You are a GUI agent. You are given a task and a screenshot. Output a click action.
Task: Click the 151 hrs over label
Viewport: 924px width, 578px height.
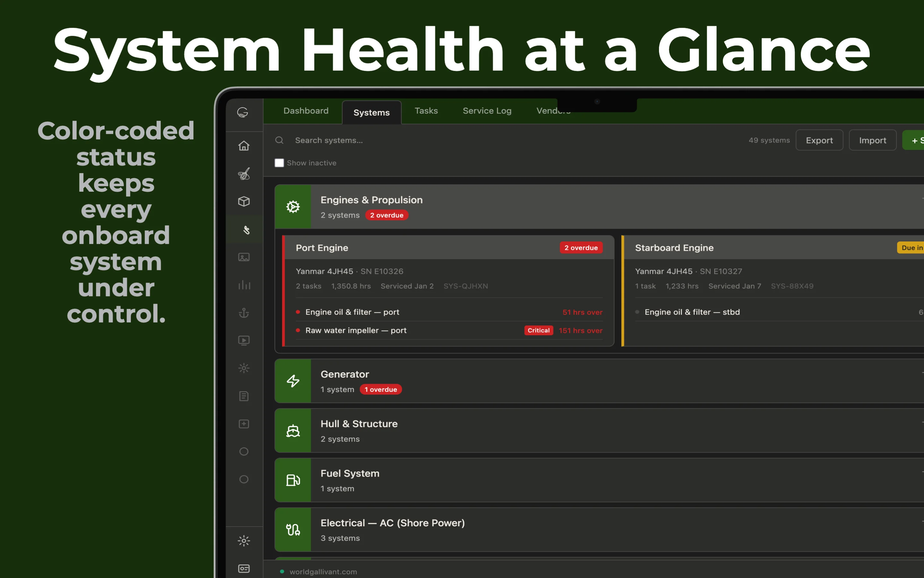point(580,330)
